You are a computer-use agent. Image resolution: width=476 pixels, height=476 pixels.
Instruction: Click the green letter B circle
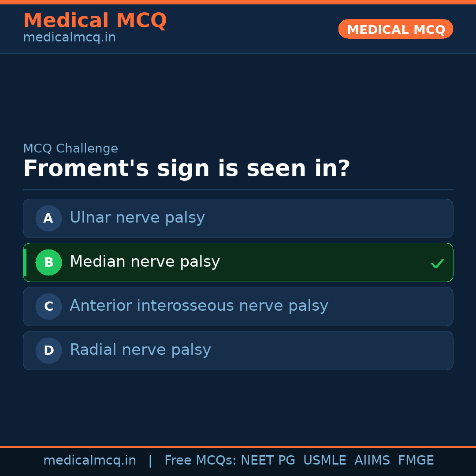(x=48, y=262)
